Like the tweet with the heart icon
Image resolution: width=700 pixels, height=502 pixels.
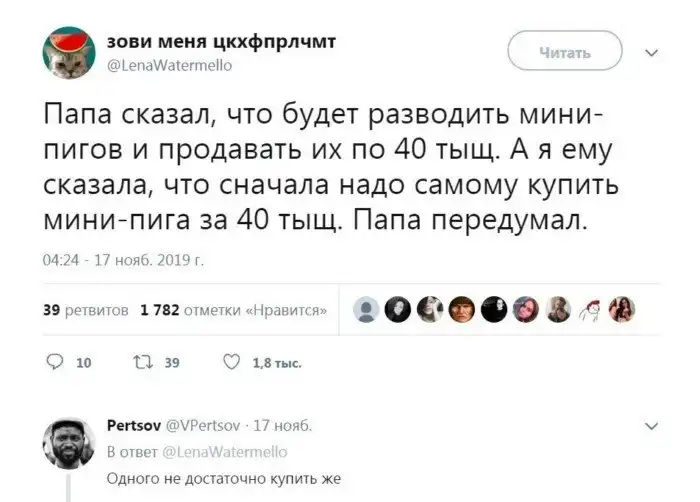pyautogui.click(x=230, y=363)
